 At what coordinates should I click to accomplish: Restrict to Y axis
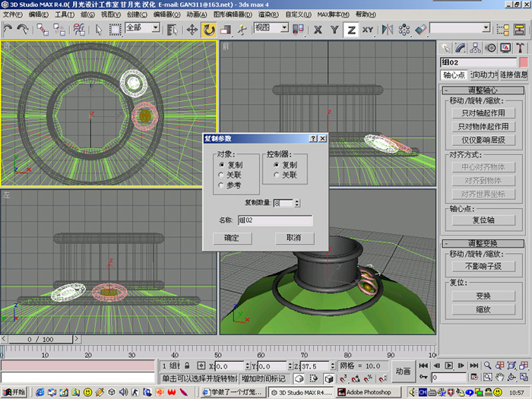334,30
